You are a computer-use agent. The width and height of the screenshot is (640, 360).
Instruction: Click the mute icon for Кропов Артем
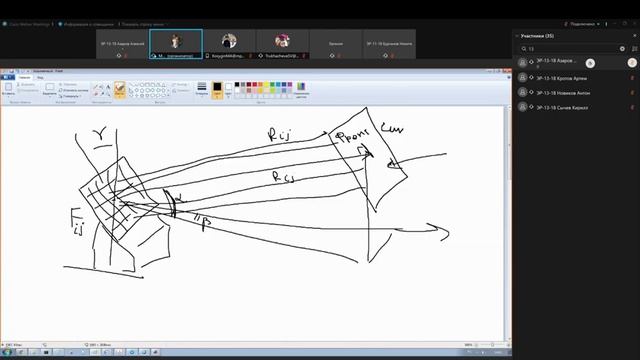click(x=632, y=78)
